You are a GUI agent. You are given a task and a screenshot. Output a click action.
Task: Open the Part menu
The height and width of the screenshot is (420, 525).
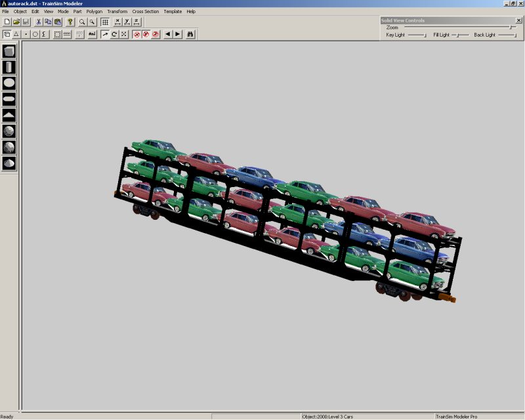(77, 11)
